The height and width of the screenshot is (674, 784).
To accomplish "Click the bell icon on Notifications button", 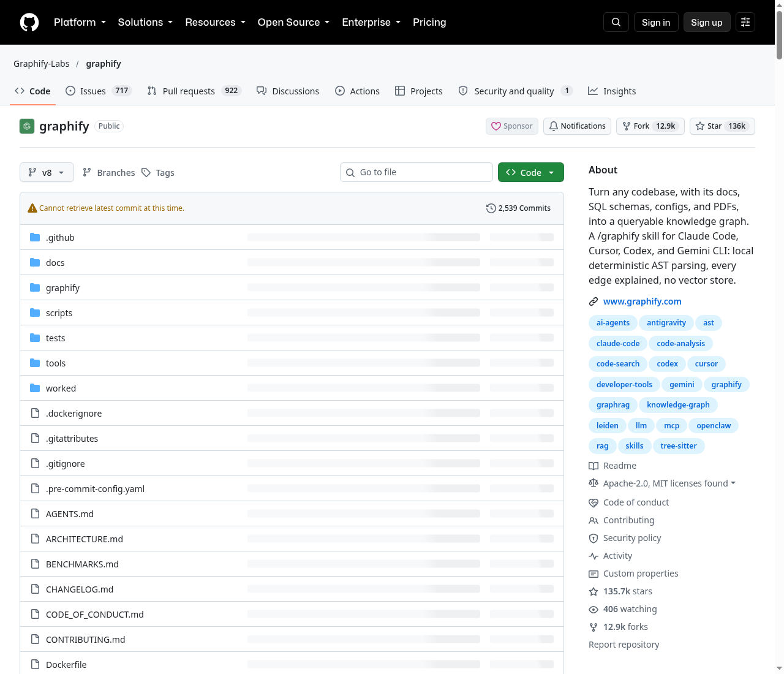I will pos(554,126).
